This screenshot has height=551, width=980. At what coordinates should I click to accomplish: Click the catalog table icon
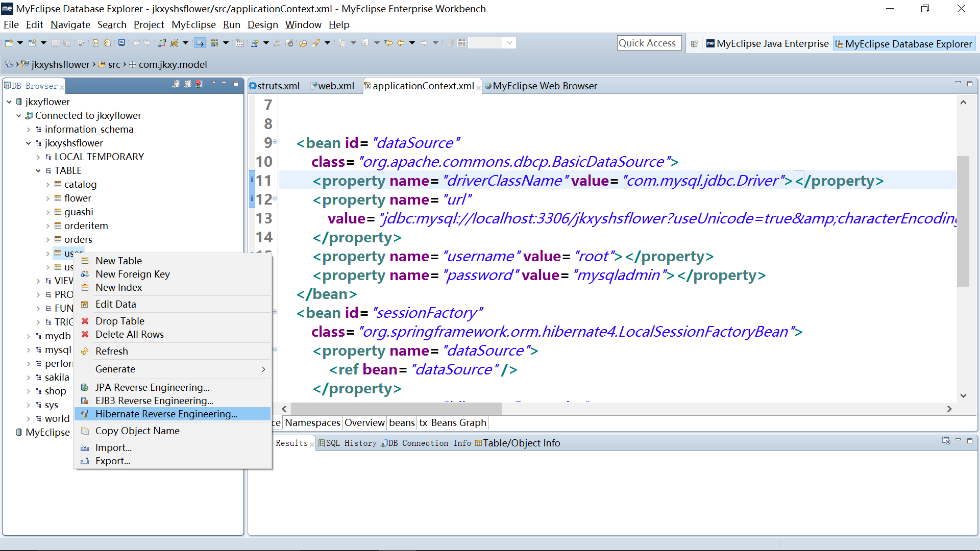pyautogui.click(x=58, y=184)
